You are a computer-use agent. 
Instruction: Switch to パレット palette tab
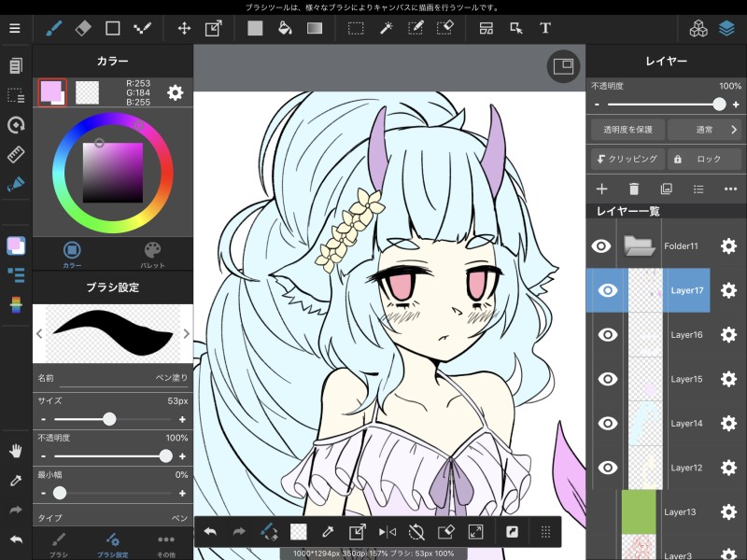coord(152,254)
